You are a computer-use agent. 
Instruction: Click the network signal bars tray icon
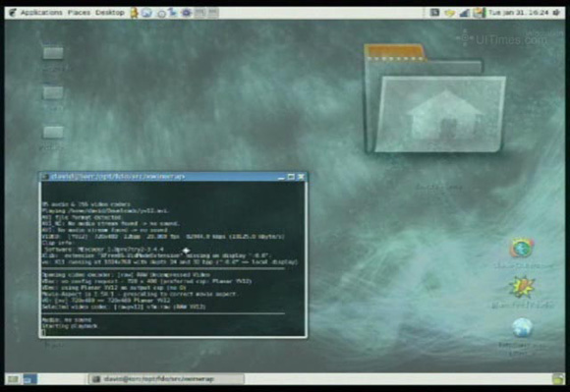[464, 13]
